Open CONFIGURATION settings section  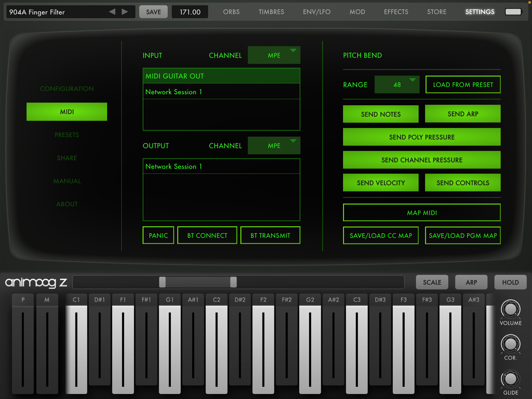pyautogui.click(x=67, y=89)
